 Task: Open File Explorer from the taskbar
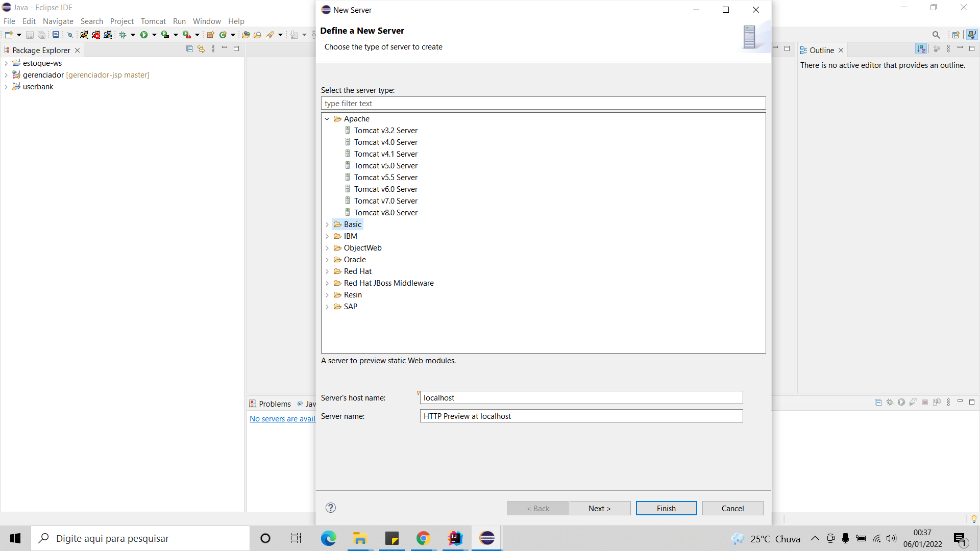[360, 538]
